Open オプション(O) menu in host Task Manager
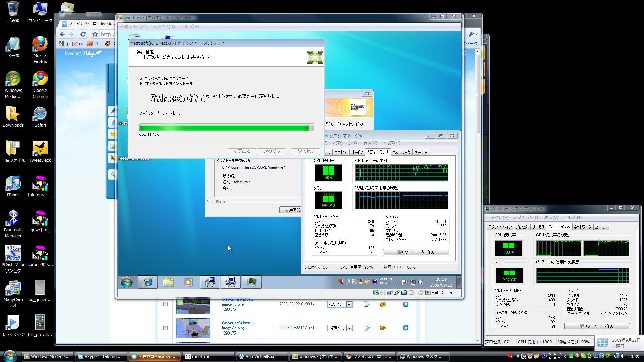Screen dimensions: 644x362 526,218
